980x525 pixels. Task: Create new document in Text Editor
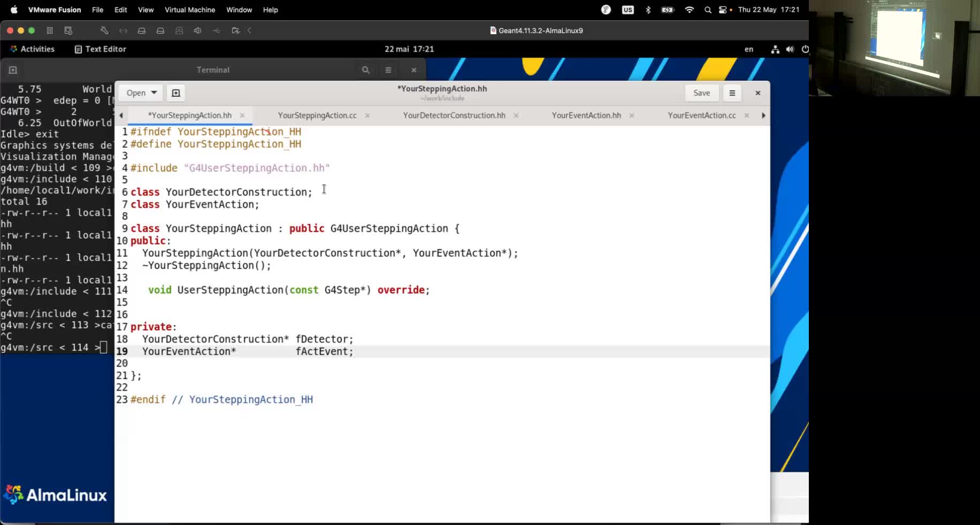pos(176,93)
